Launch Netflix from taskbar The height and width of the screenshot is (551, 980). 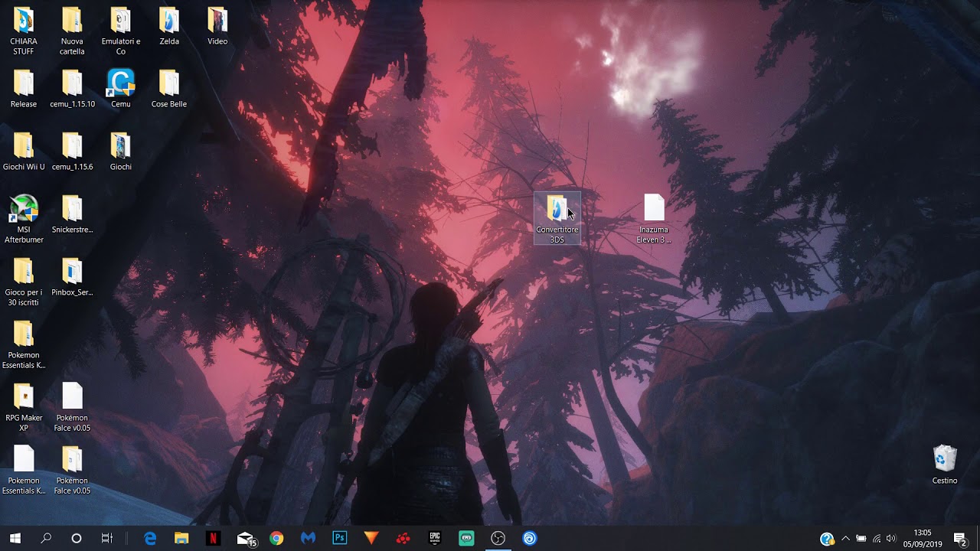click(x=213, y=538)
